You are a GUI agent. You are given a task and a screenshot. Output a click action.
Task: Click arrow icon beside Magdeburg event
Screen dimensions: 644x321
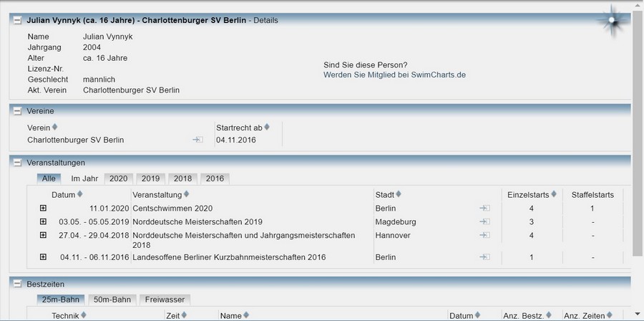(x=484, y=222)
